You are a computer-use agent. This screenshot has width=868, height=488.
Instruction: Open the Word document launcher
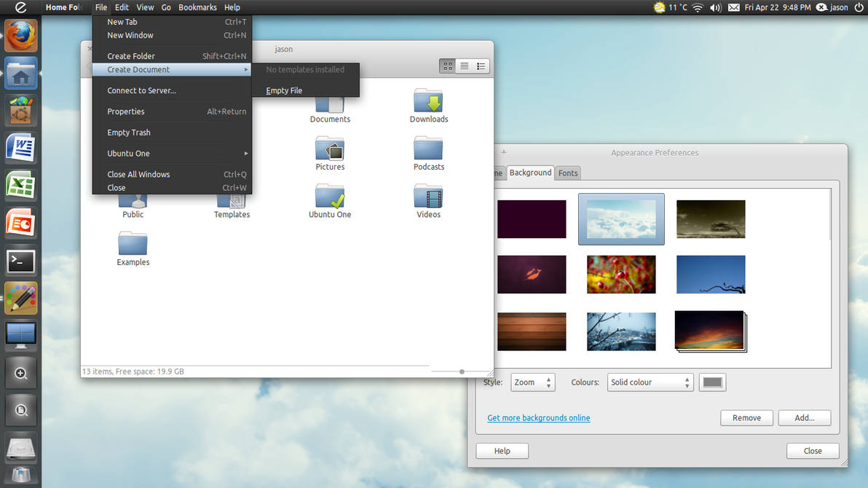pos(21,148)
